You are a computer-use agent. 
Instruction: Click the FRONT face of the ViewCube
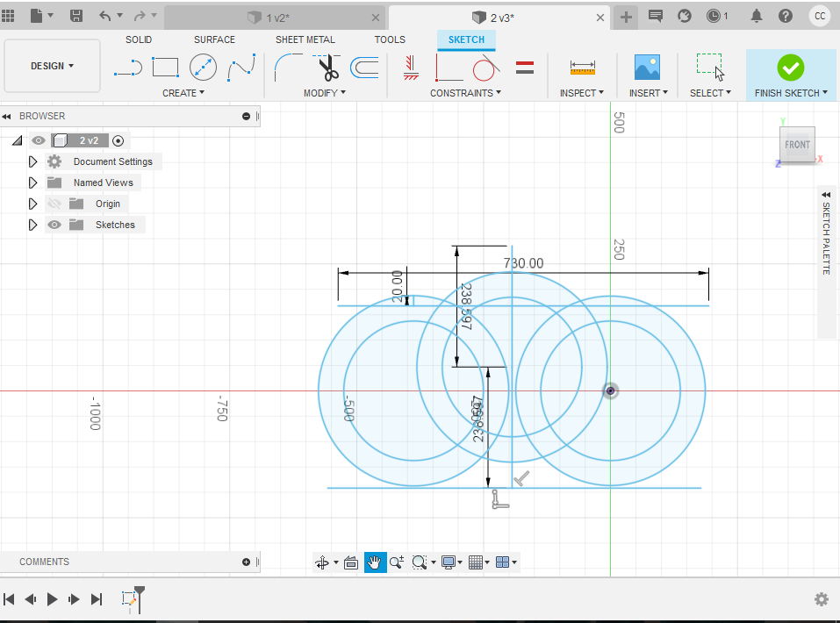[797, 145]
